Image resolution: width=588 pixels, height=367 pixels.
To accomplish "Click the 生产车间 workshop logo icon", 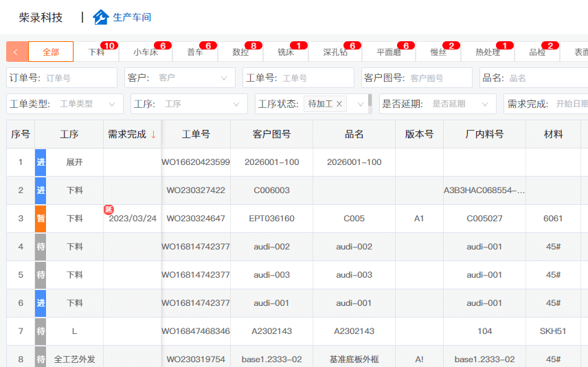I will pos(101,17).
